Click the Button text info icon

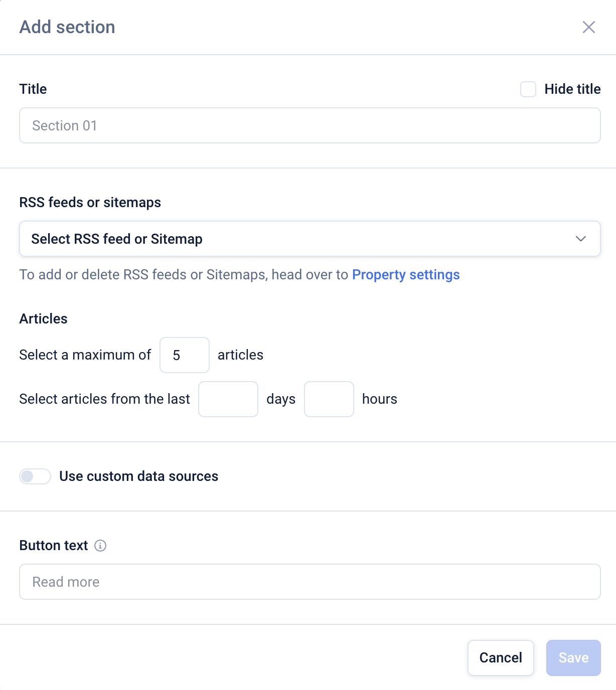pyautogui.click(x=100, y=546)
